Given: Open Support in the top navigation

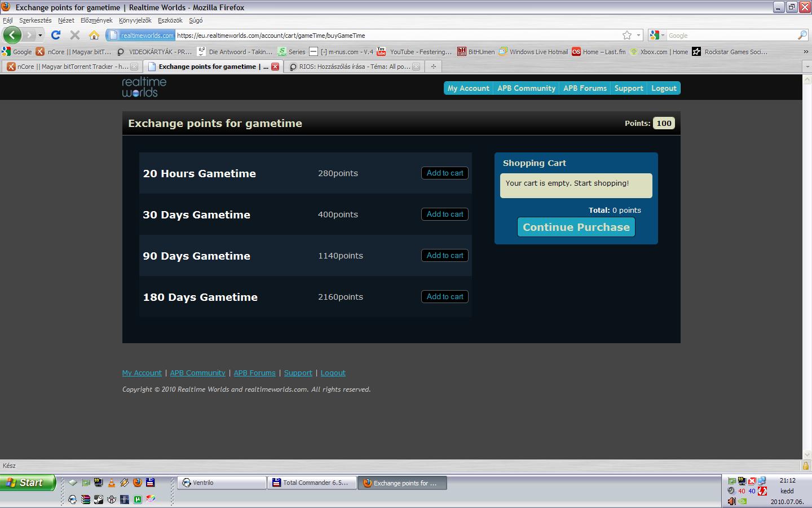Looking at the screenshot, I should click(629, 88).
